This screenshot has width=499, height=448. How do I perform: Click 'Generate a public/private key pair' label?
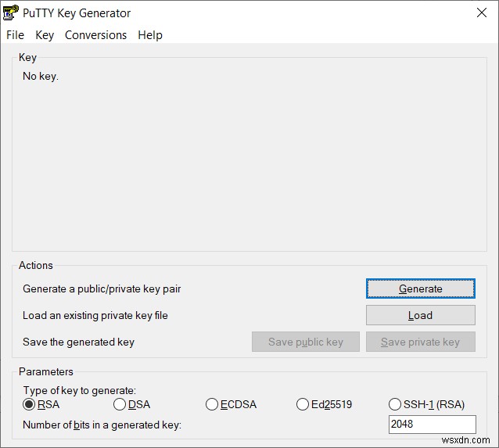[102, 289]
